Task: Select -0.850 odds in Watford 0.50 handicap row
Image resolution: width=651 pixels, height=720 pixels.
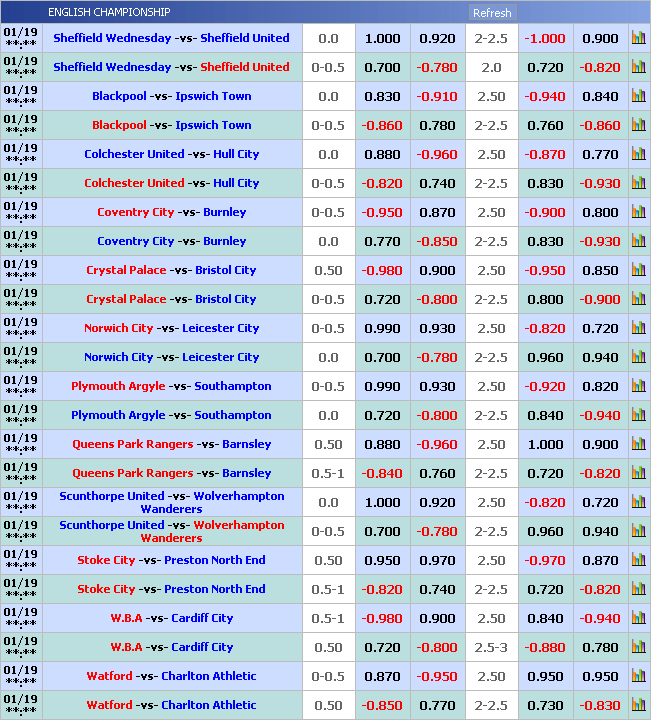Action: (x=382, y=705)
